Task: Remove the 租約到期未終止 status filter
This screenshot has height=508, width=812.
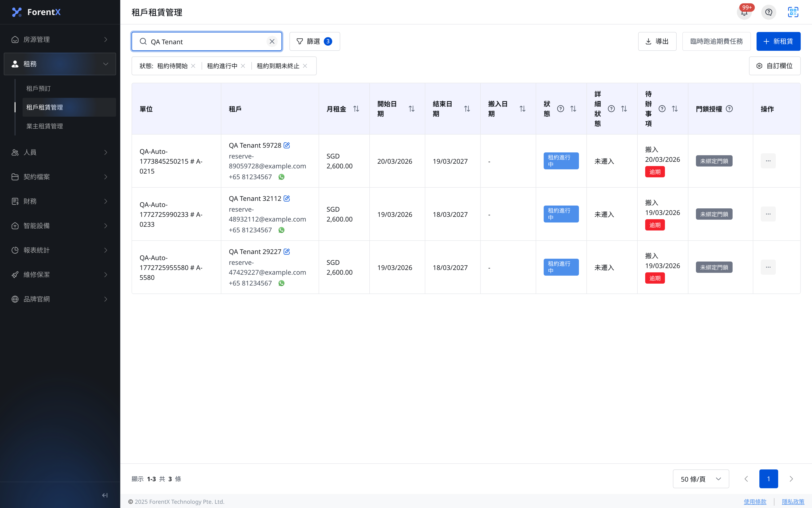Action: 305,66
